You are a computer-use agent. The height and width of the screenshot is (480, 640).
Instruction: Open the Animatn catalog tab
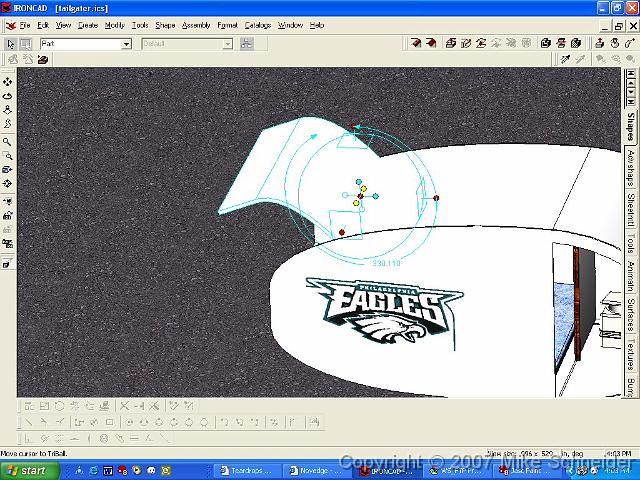631,276
